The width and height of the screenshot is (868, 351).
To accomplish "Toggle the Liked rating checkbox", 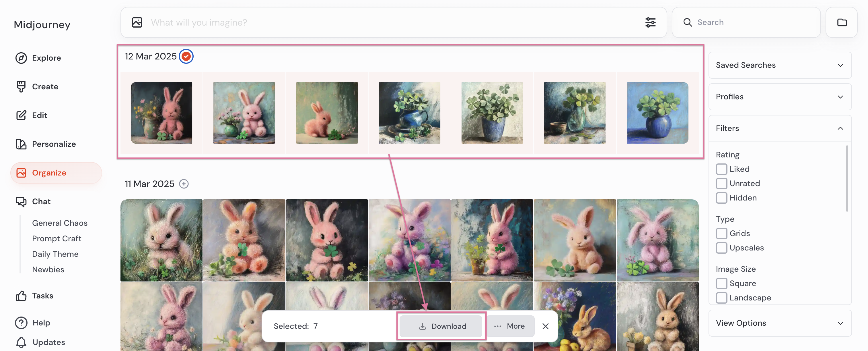I will coord(721,169).
